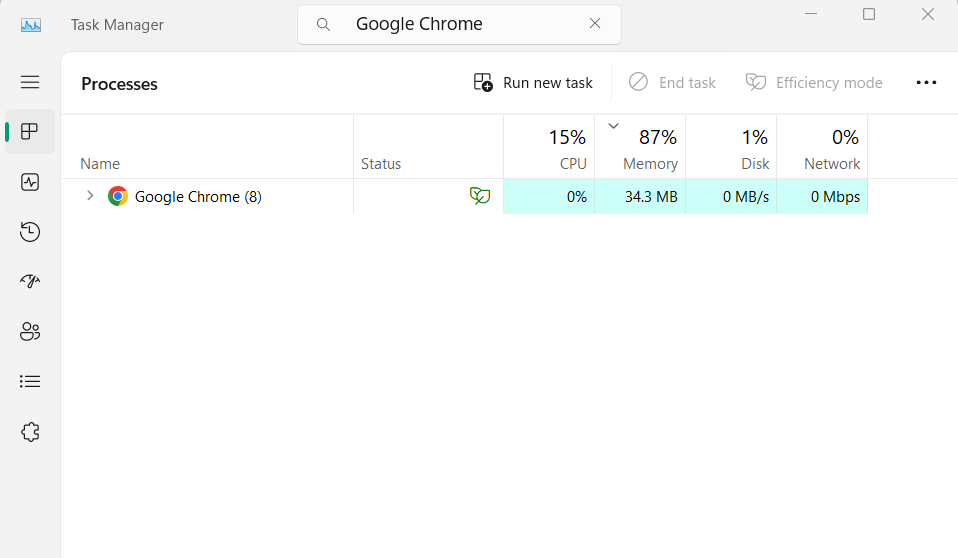Click into the search box field
958x558 pixels.
[x=450, y=24]
